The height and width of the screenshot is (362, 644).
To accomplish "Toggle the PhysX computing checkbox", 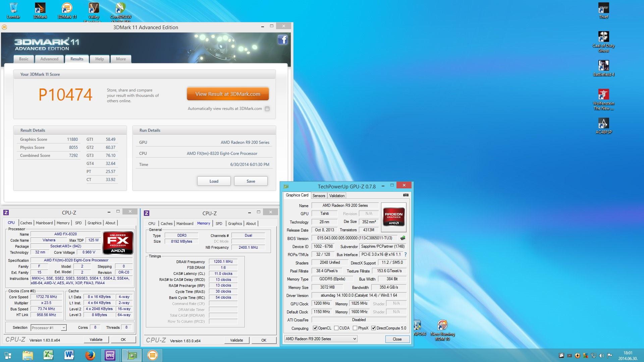I will [x=355, y=328].
